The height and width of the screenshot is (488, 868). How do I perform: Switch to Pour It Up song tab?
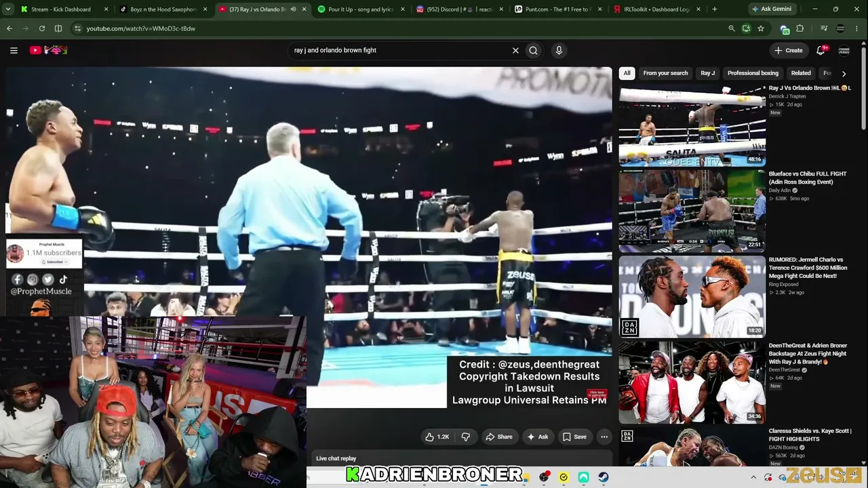(361, 9)
